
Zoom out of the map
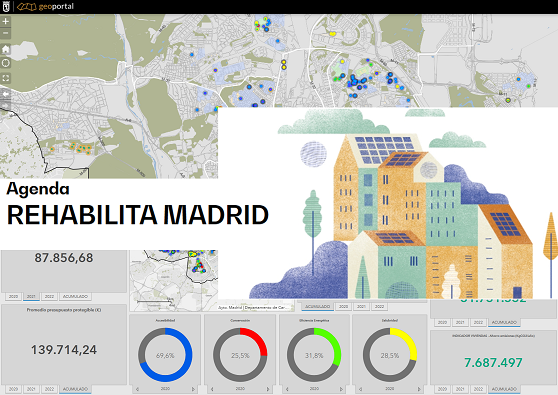6,33
